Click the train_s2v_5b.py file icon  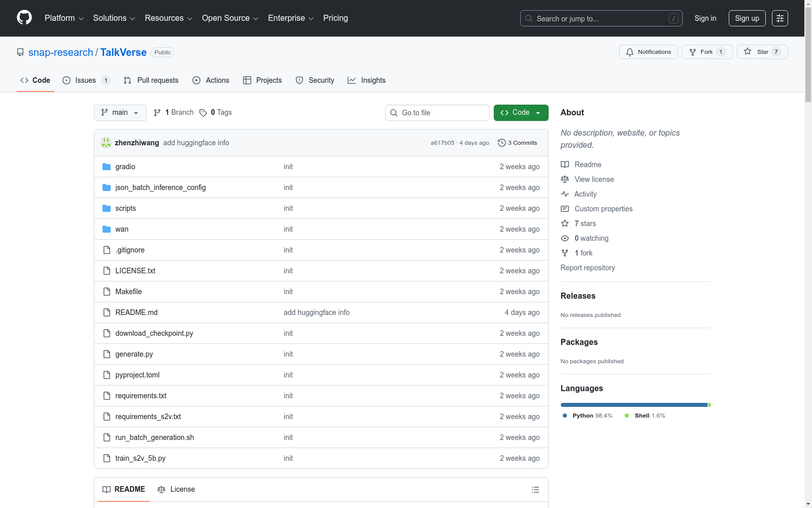pos(107,458)
